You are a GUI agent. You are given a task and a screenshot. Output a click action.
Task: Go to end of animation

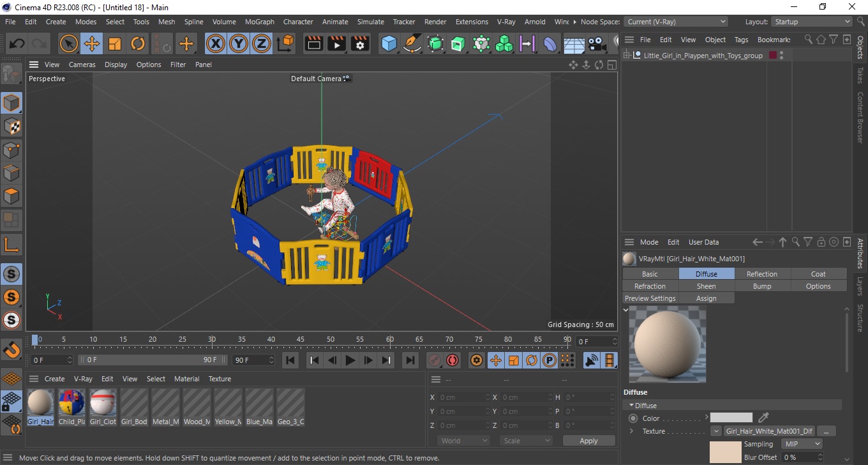[x=410, y=360]
